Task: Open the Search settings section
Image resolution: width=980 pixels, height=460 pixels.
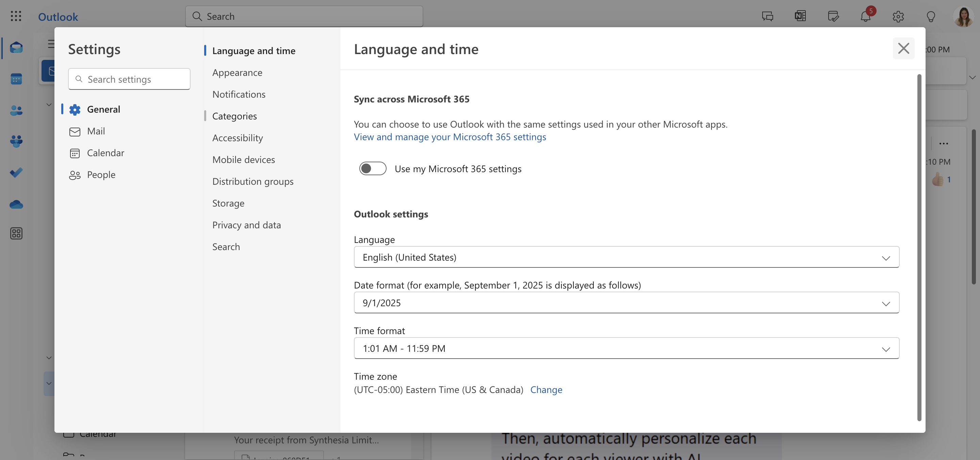Action: tap(226, 247)
